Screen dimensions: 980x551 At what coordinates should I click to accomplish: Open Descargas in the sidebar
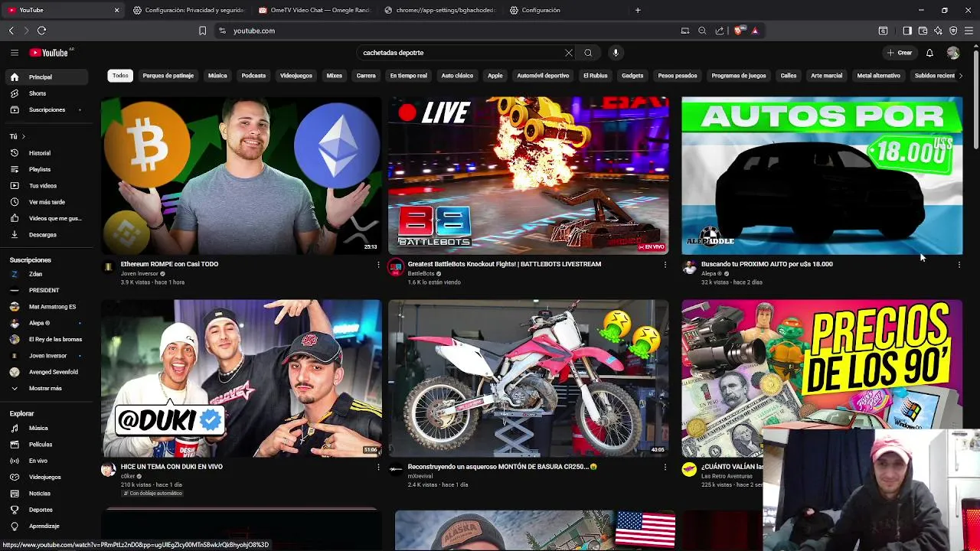(x=46, y=235)
